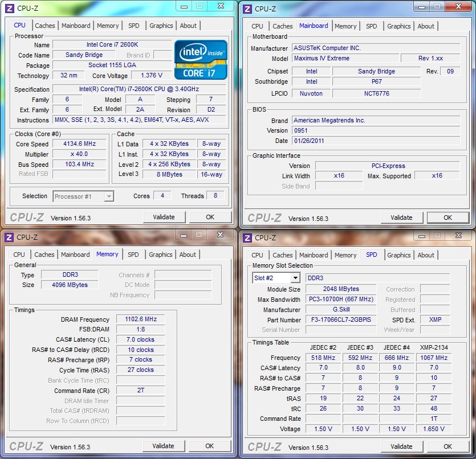Open Caches tab in the Motherboard info window

283,26
